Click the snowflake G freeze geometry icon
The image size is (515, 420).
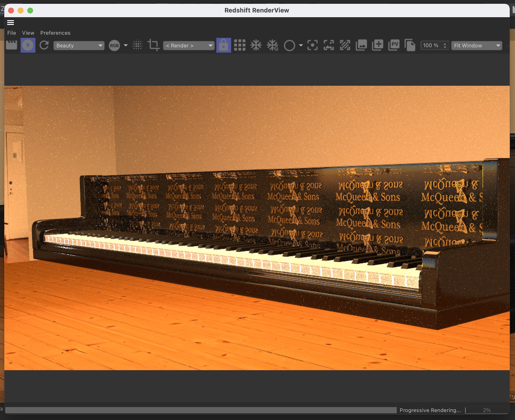coord(272,45)
